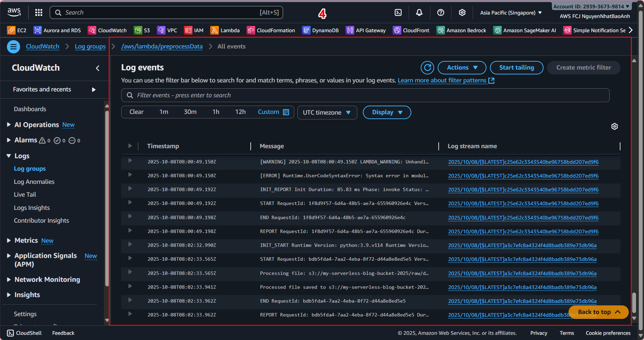Open Lambda service shortcut

pos(225,30)
